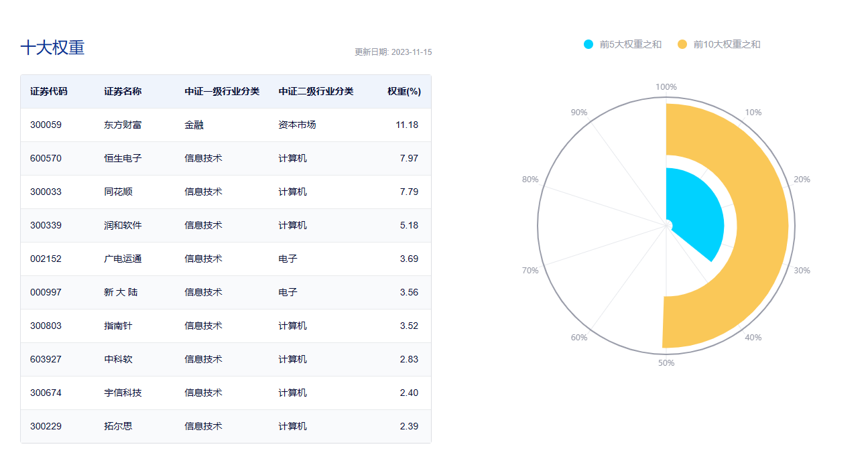Click the 50% axis label on the chart
The width and height of the screenshot is (868, 475).
pyautogui.click(x=665, y=362)
